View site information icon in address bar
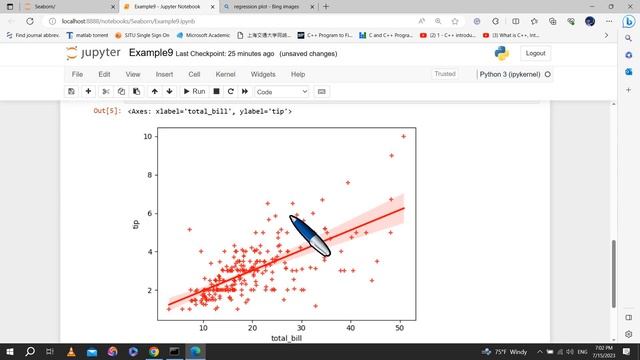640x360 pixels. [52, 21]
